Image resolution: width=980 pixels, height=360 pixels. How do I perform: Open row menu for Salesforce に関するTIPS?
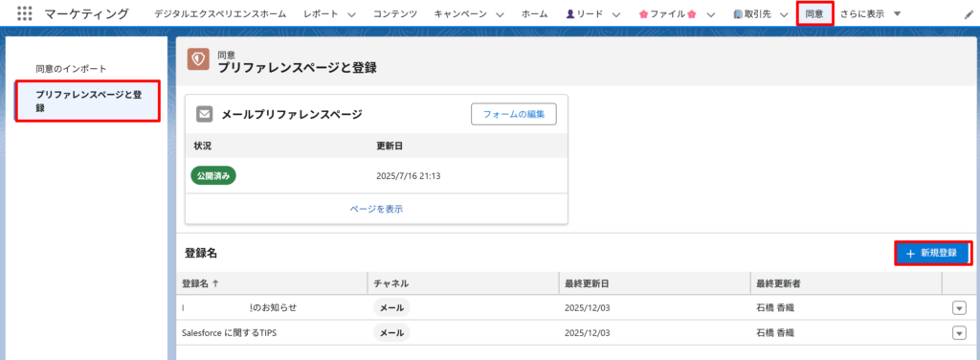(x=959, y=333)
